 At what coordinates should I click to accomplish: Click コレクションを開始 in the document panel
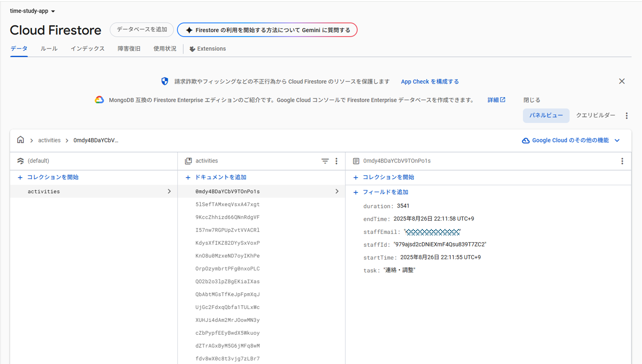[384, 177]
